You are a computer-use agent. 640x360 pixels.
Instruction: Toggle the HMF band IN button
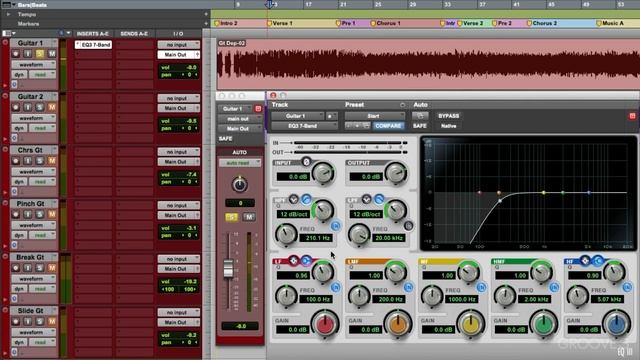(554, 287)
